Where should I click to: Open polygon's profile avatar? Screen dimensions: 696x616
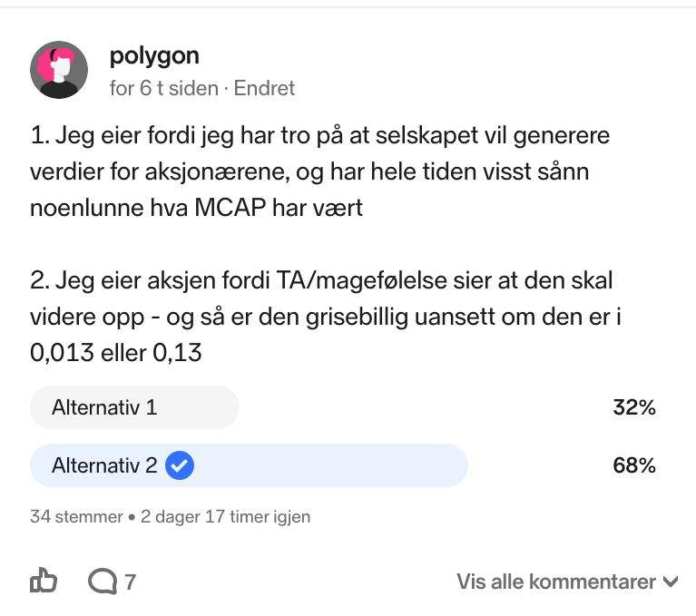click(x=59, y=70)
